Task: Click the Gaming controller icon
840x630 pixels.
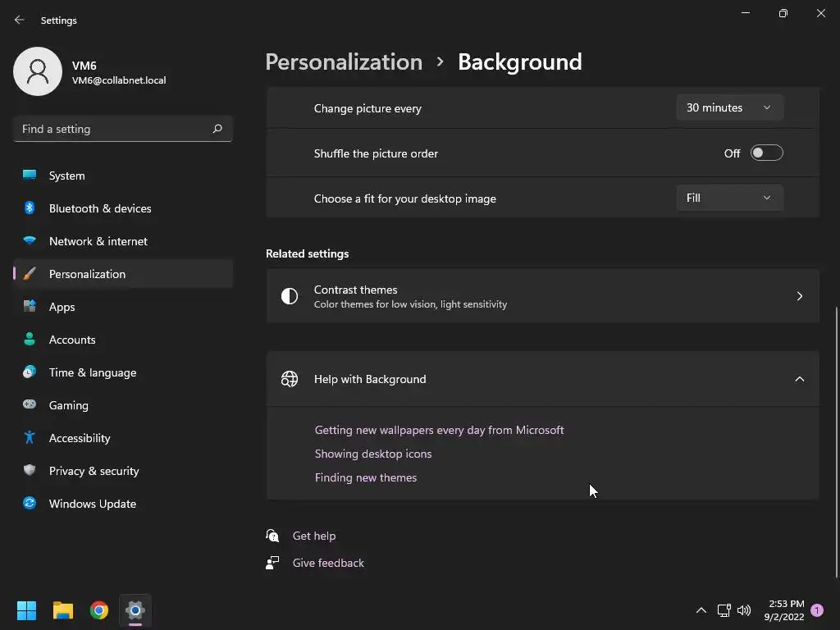Action: [30, 405]
